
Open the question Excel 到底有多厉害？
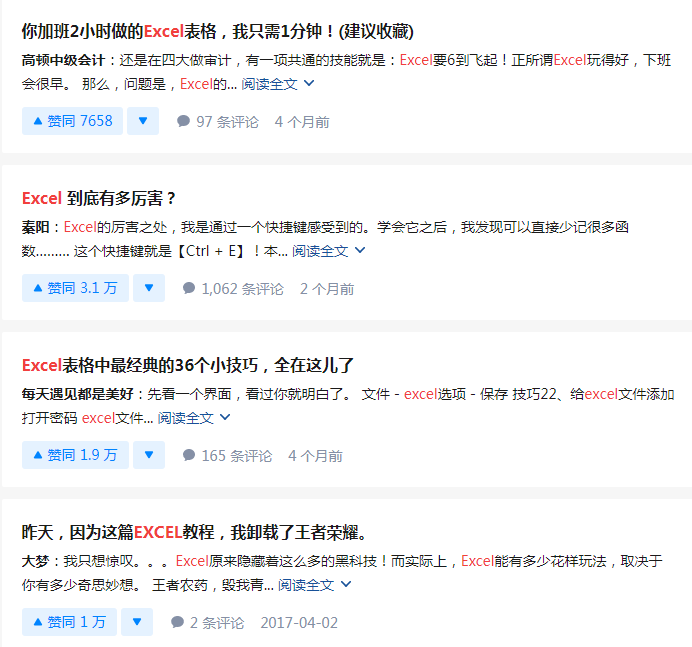pyautogui.click(x=99, y=198)
